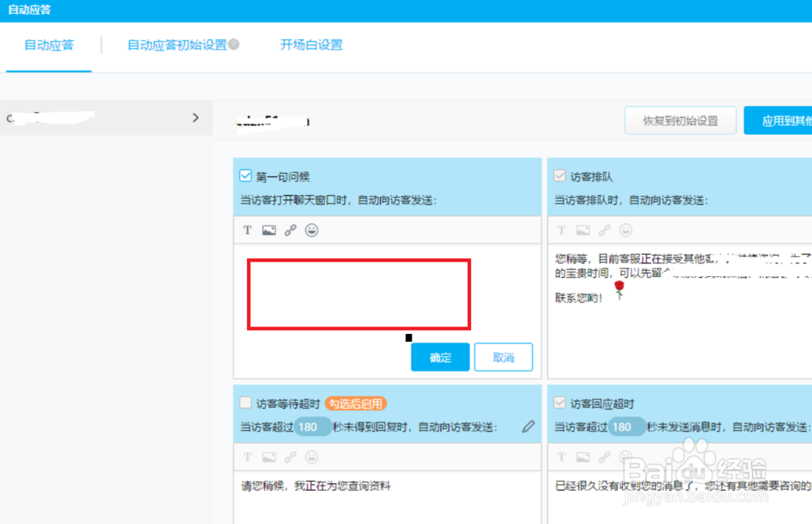Switch to the 开场白设置 tab

(x=310, y=45)
